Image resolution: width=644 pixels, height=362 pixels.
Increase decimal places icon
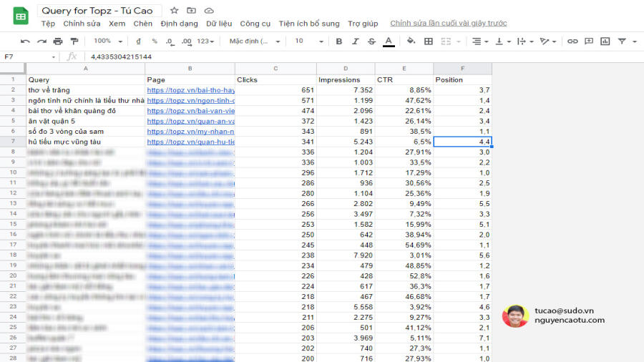click(187, 41)
